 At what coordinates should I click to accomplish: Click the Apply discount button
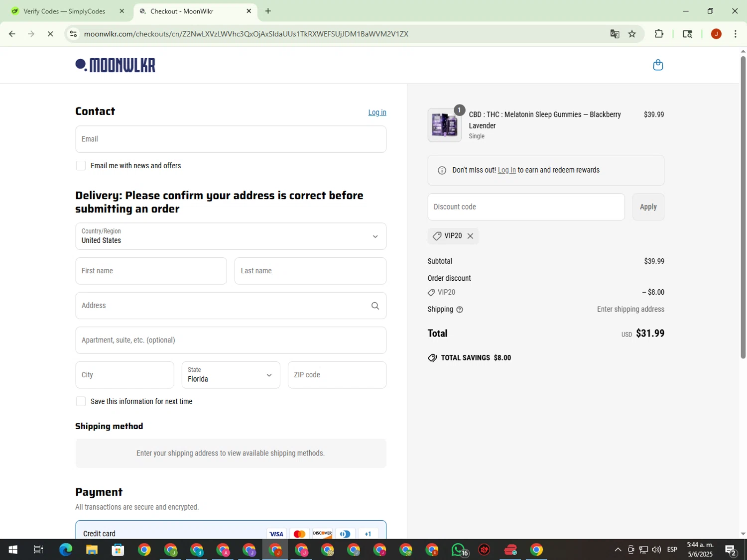click(x=648, y=207)
